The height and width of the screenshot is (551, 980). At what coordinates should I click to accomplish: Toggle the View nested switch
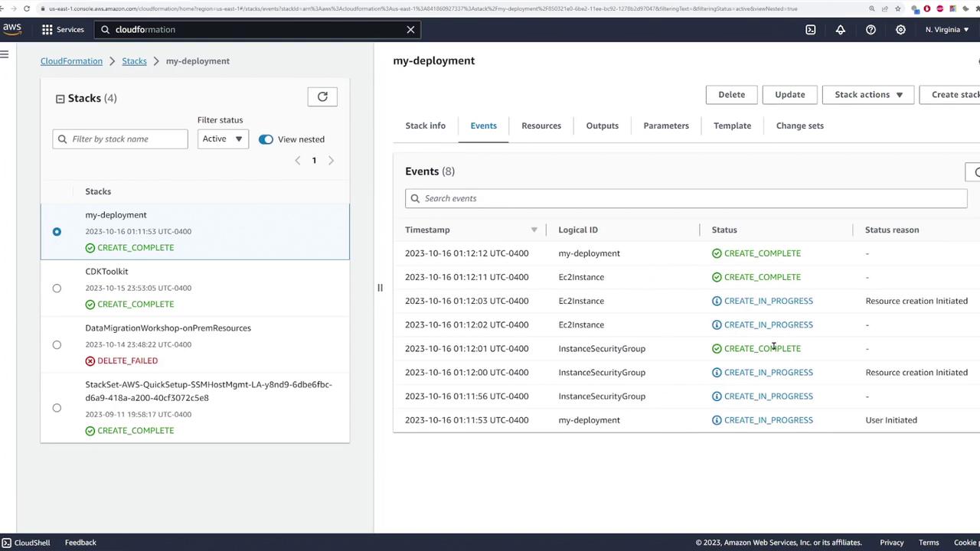(266, 139)
